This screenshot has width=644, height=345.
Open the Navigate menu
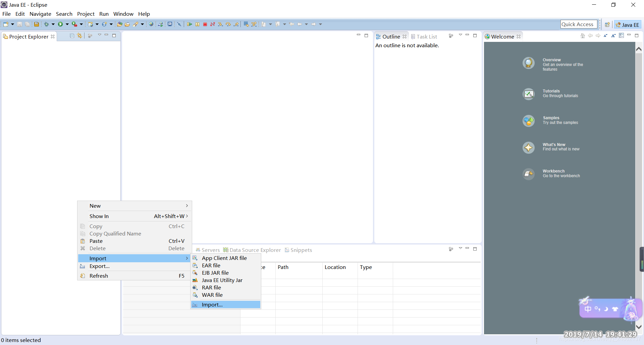[40, 14]
